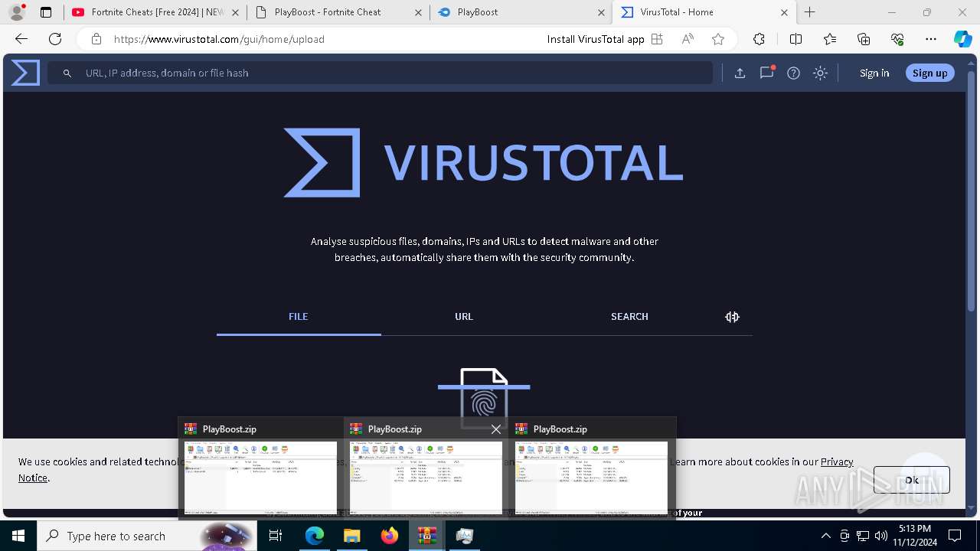Open Edge Settings and more menu
The width and height of the screenshot is (980, 551).
[931, 39]
